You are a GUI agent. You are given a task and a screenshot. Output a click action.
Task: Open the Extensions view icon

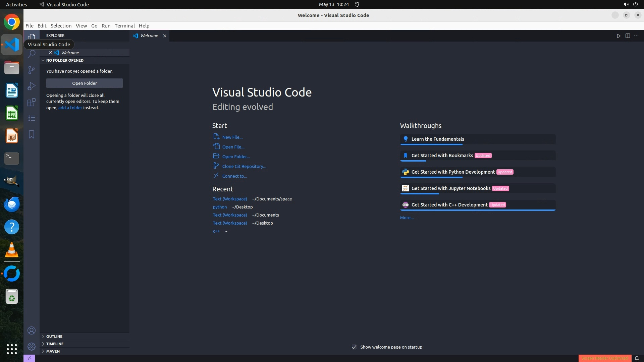coord(32,102)
